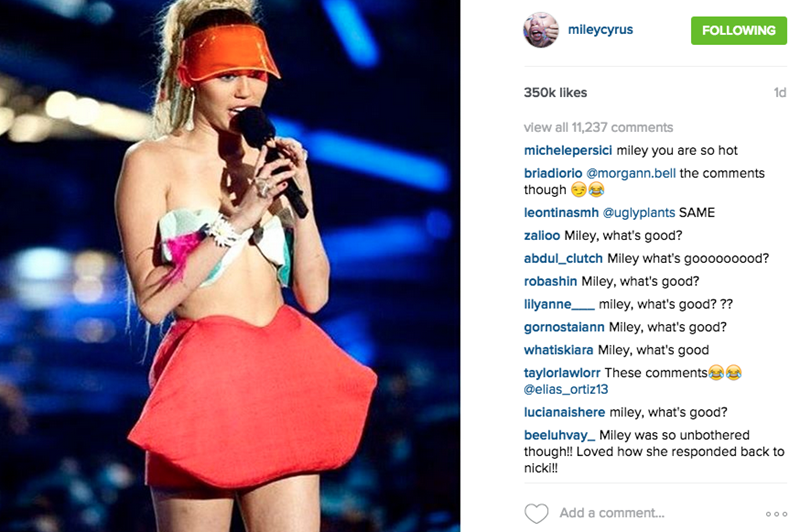Click the mileycyrus profile avatar

[x=541, y=30]
